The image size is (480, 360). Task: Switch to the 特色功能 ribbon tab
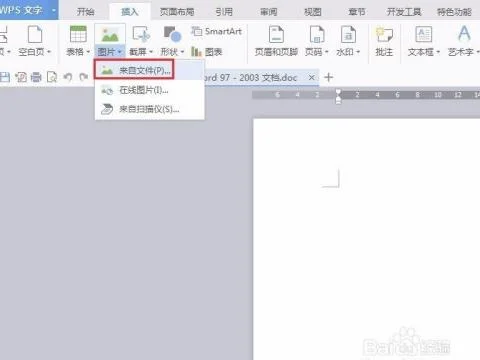click(x=454, y=12)
